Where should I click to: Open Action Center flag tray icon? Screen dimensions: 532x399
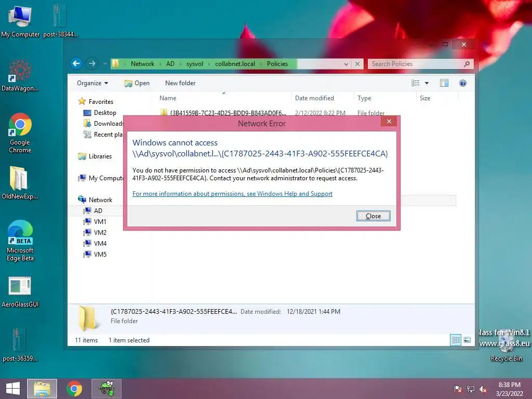458,389
